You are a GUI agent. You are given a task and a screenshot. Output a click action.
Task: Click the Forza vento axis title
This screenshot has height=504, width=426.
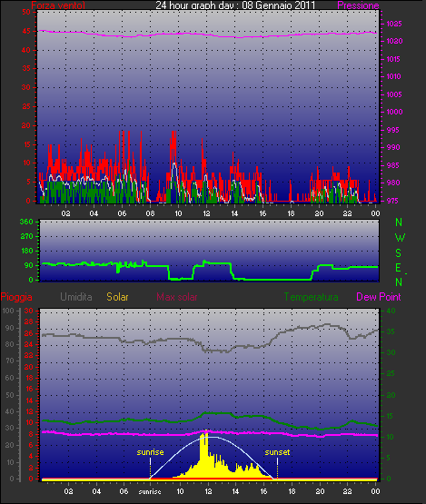58,5
